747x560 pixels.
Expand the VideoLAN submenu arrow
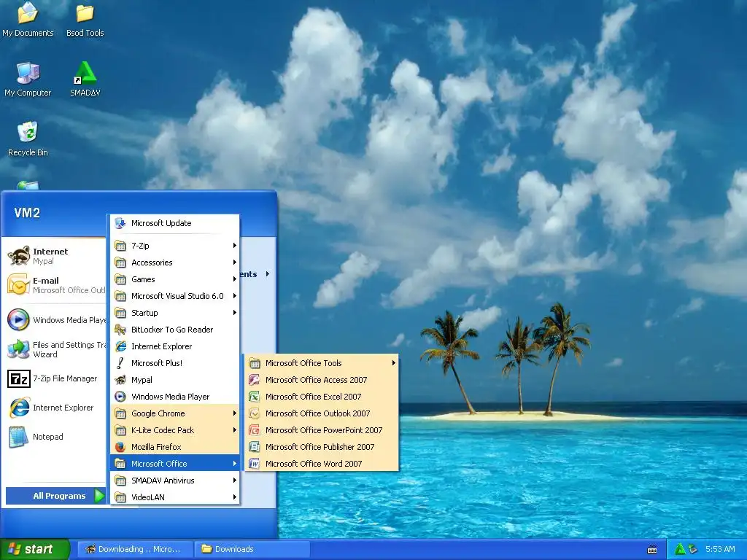(234, 497)
